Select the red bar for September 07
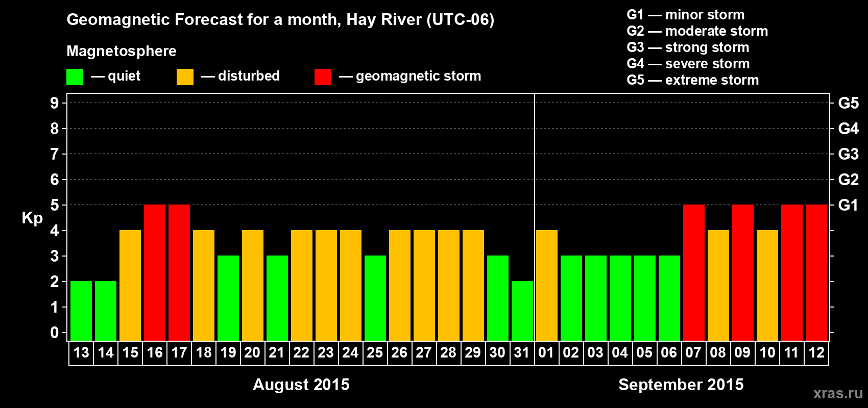Viewport: 868px width, 408px height. [x=694, y=272]
